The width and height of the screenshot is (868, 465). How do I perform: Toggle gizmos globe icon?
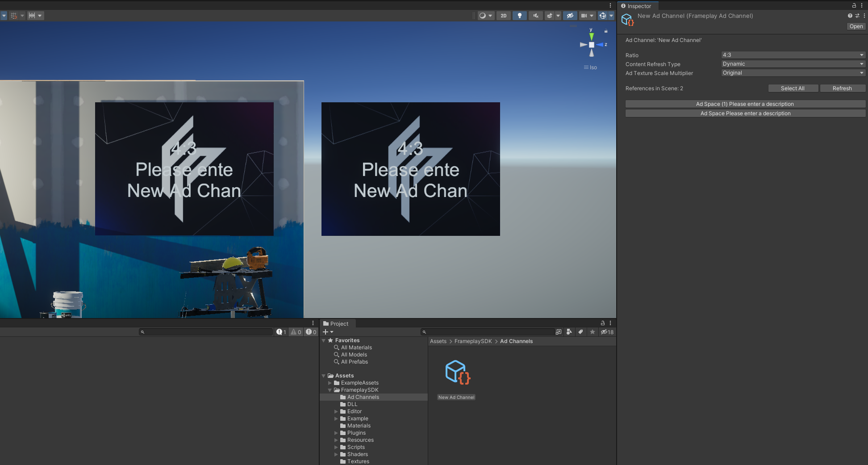[x=603, y=16]
